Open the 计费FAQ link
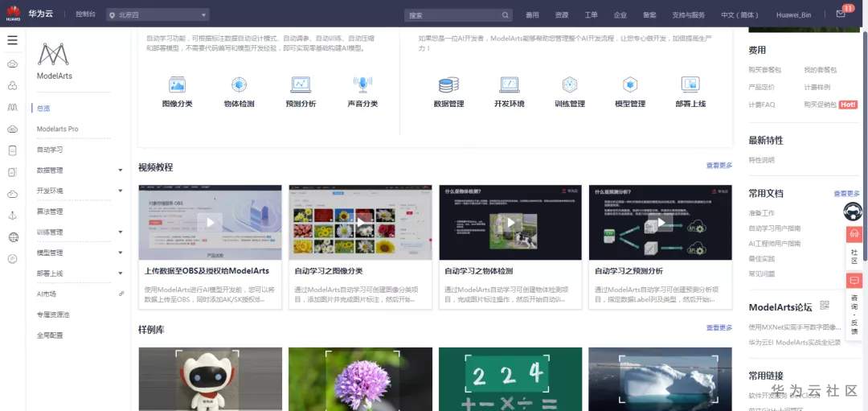The width and height of the screenshot is (868, 411). (x=762, y=104)
